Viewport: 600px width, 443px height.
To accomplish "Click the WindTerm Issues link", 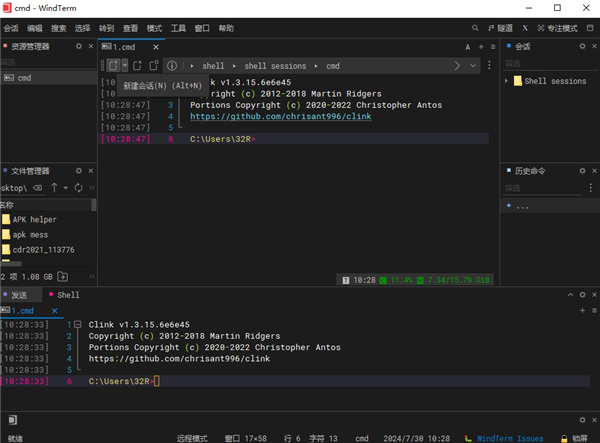I will 510,438.
